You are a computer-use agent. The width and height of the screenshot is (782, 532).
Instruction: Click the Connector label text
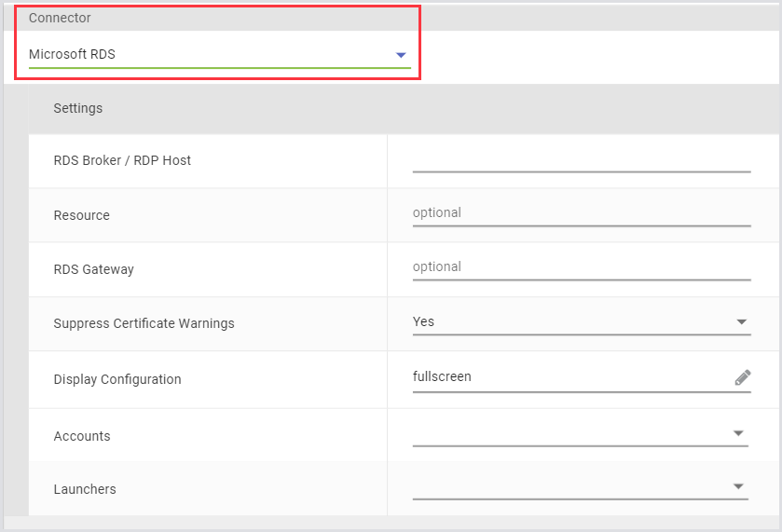(60, 19)
